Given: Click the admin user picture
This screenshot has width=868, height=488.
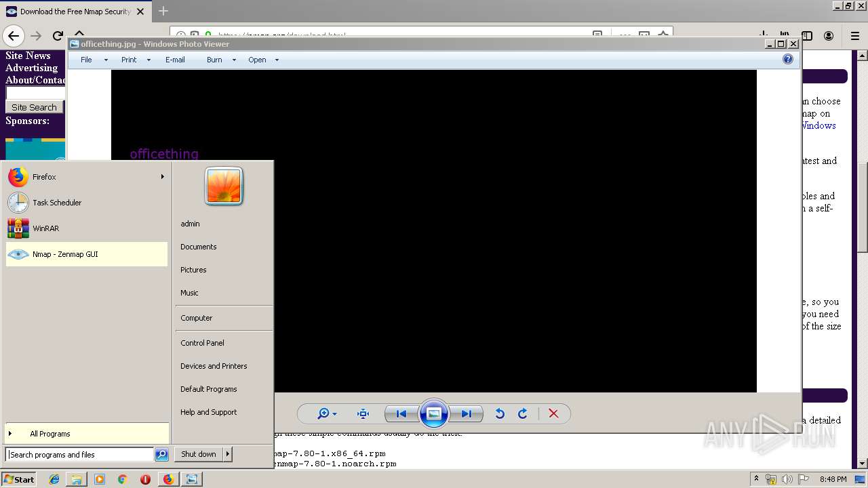Looking at the screenshot, I should [x=224, y=186].
